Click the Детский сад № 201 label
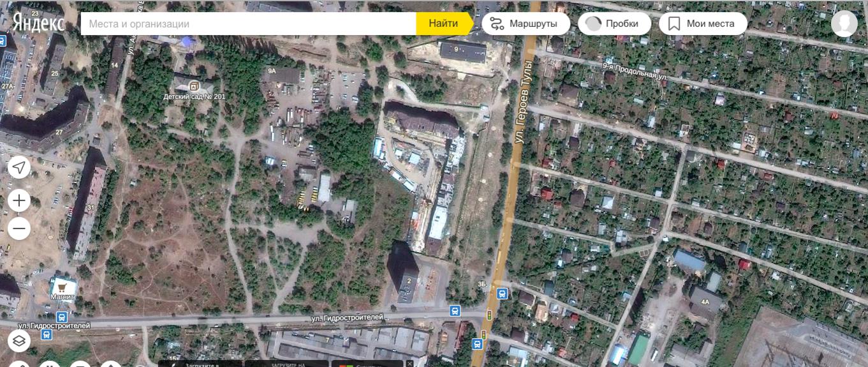This screenshot has width=868, height=367. [x=195, y=96]
